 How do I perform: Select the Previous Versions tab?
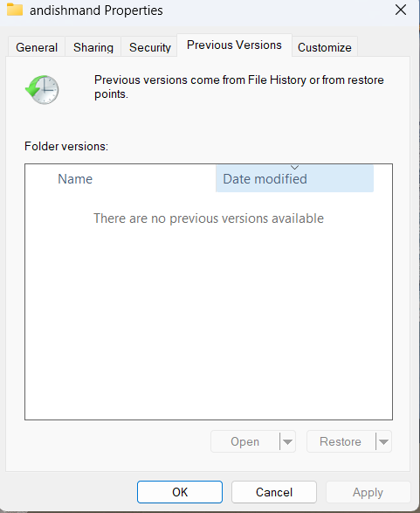(234, 45)
